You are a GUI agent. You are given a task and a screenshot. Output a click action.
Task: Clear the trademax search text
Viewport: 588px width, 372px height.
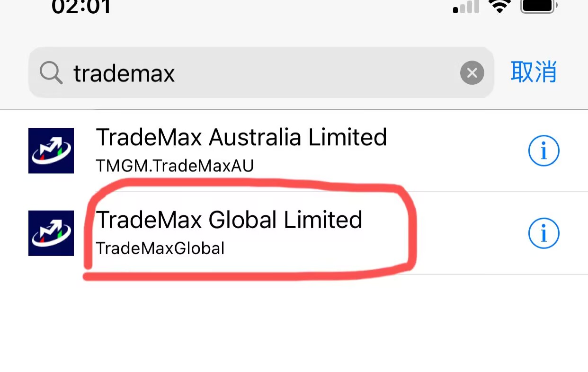click(x=472, y=73)
